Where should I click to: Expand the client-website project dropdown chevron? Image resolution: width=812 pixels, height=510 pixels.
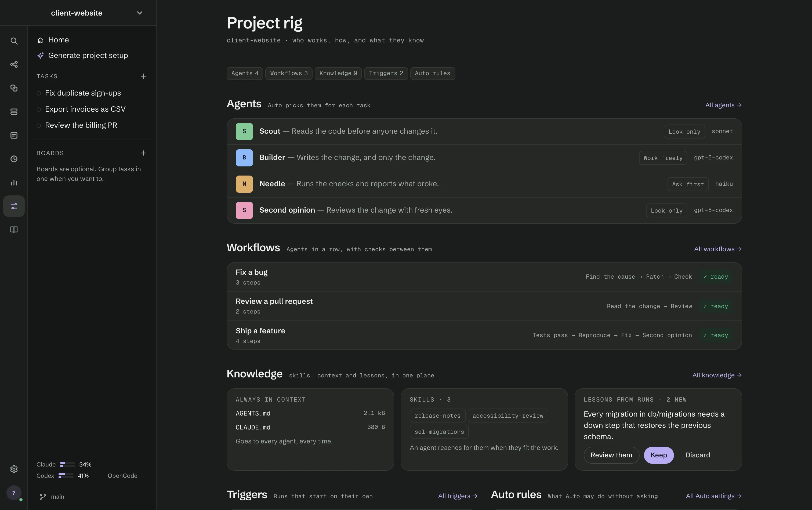click(x=139, y=13)
